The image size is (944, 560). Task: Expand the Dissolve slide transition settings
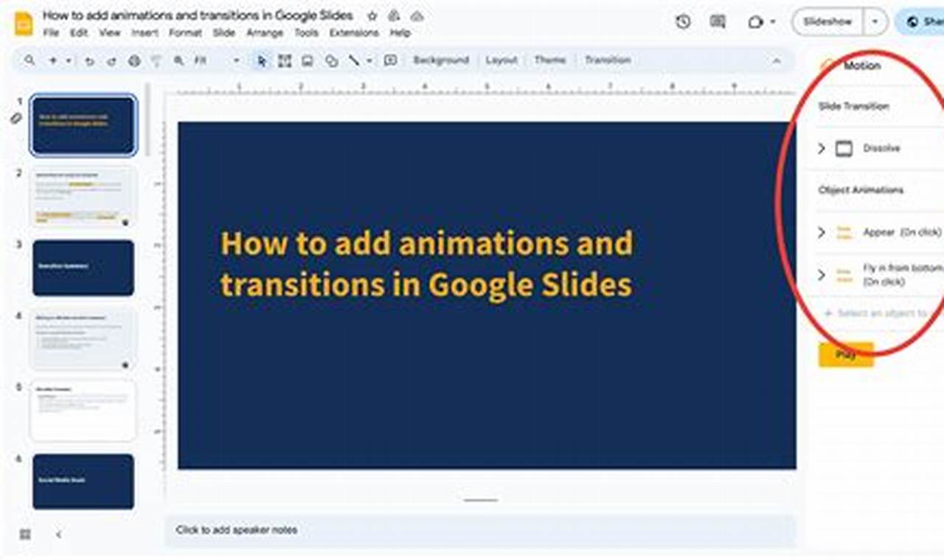click(821, 148)
